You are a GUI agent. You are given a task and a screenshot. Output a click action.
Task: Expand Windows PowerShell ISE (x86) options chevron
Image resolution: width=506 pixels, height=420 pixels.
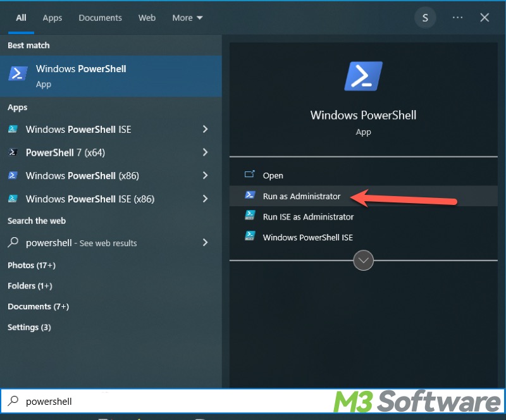coord(205,199)
